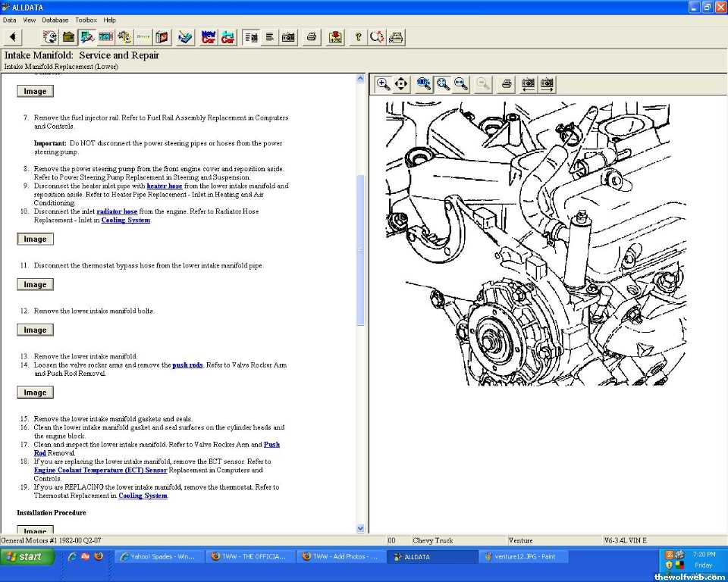Open the Database menu

pos(55,20)
